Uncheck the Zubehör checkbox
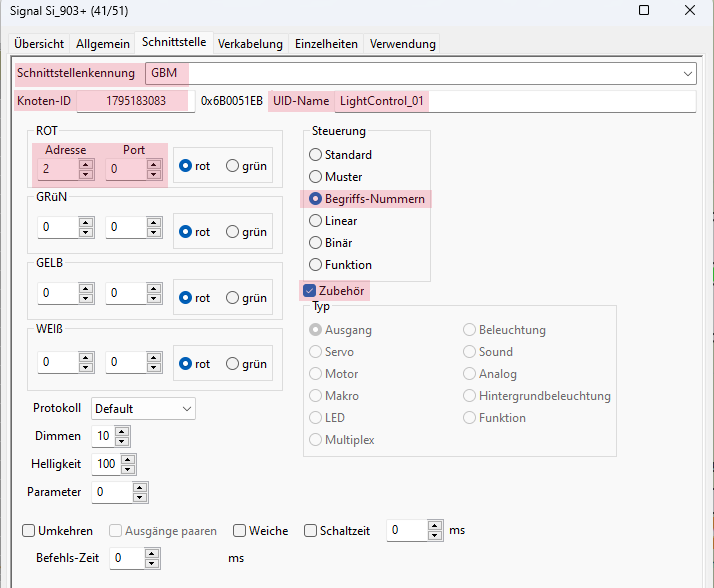The width and height of the screenshot is (714, 588). (x=310, y=291)
